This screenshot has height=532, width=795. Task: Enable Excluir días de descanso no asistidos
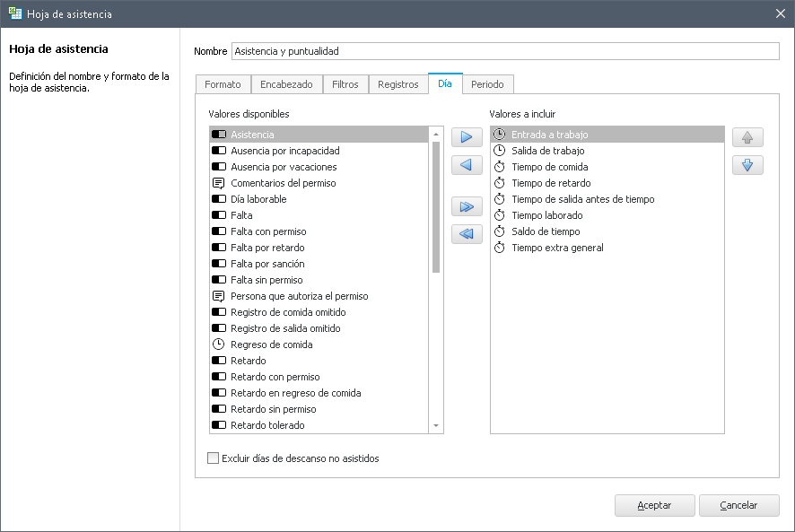(214, 458)
